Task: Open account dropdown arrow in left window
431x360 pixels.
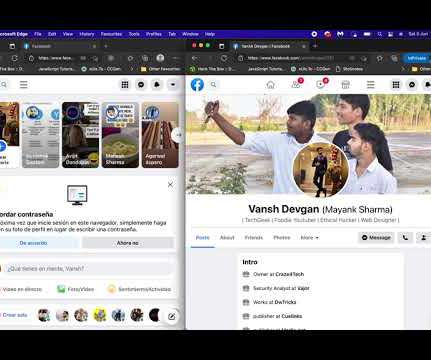Action: click(173, 85)
